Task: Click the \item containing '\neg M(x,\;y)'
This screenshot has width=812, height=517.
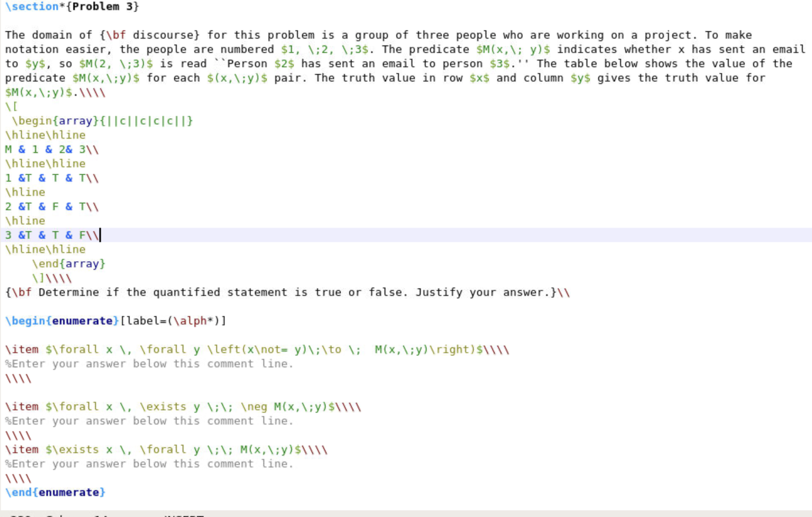Action: (x=183, y=407)
